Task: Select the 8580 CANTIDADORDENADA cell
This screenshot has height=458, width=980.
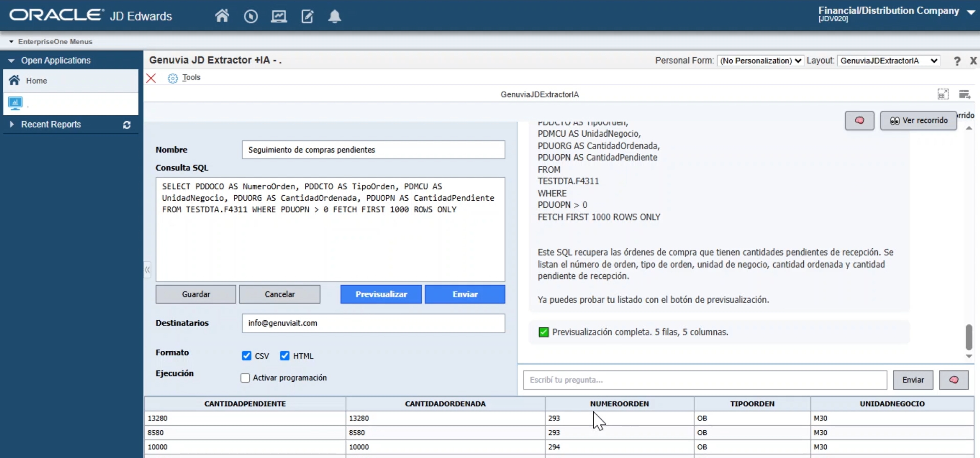Action: pyautogui.click(x=445, y=432)
